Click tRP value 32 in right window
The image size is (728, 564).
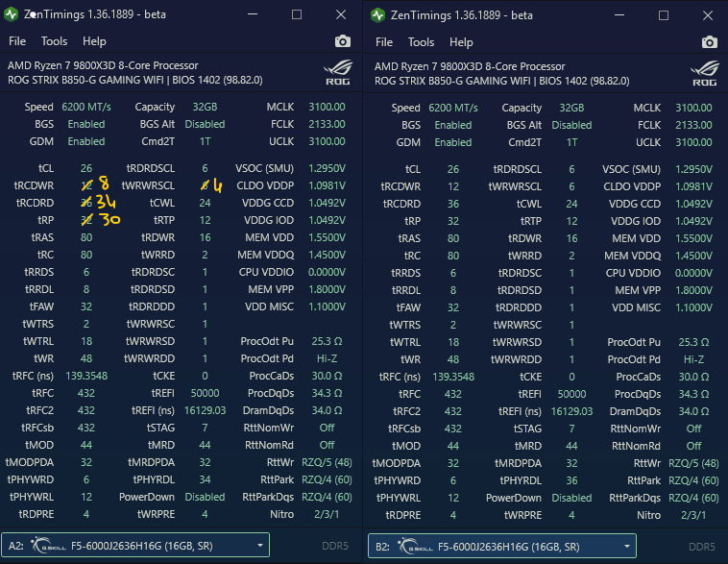pos(453,221)
